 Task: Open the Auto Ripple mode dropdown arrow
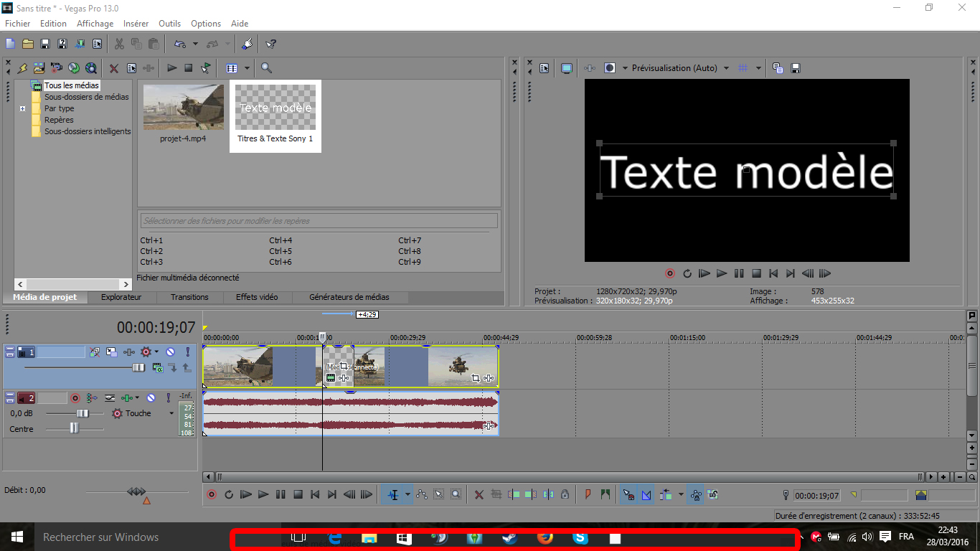681,494
